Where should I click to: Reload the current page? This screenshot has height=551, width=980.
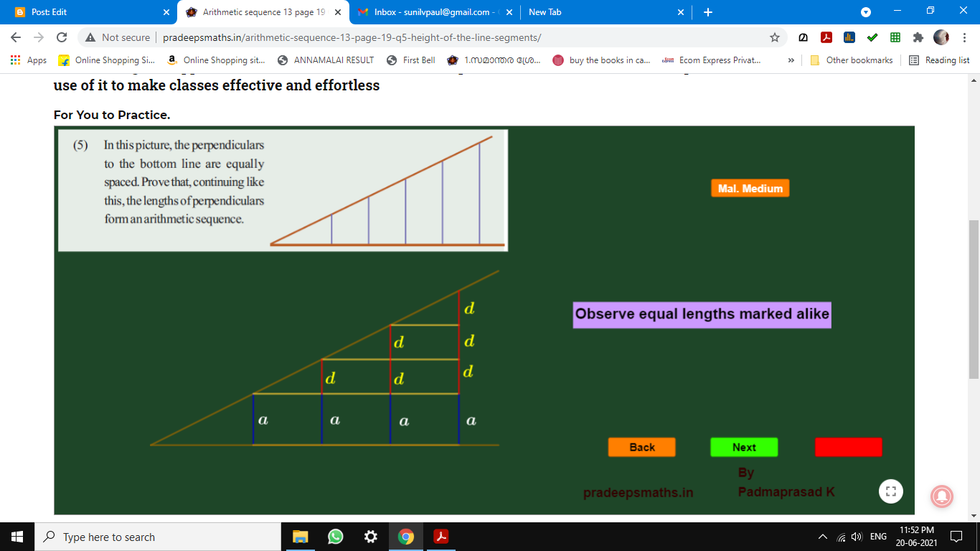(62, 37)
